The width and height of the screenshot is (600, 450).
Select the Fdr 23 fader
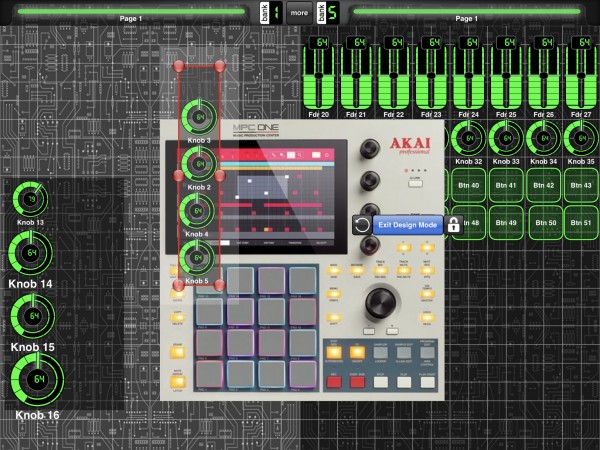tap(431, 73)
